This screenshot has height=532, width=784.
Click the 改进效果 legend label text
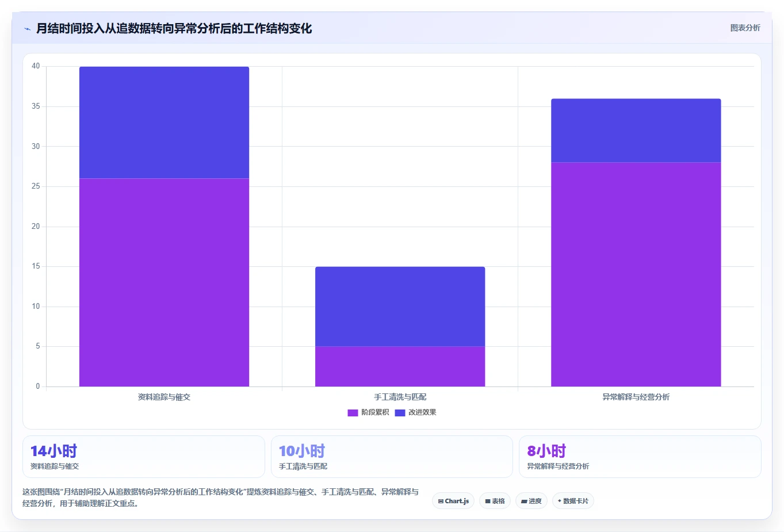point(422,412)
